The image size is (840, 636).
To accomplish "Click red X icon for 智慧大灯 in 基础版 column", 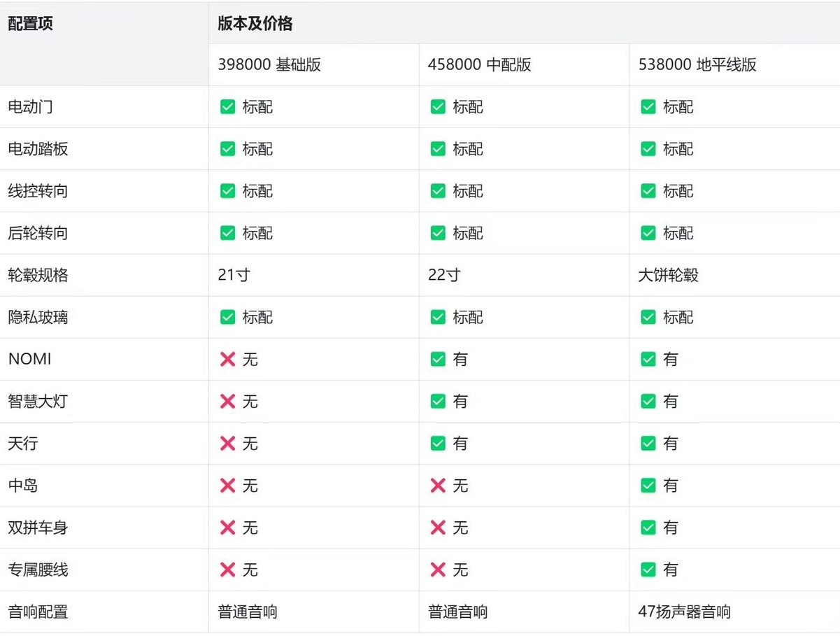I will 227,402.
